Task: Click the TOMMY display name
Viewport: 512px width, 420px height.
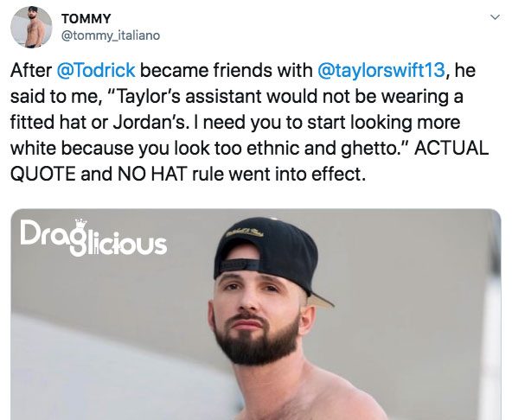Action: pos(86,19)
